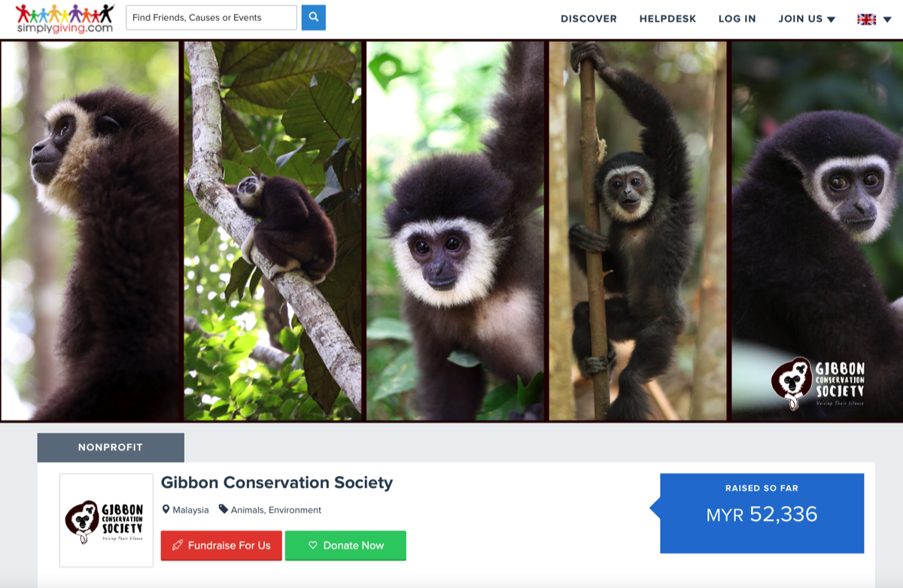Click the Gibbon Conservation Society profile logo
The height and width of the screenshot is (588, 903).
(106, 520)
